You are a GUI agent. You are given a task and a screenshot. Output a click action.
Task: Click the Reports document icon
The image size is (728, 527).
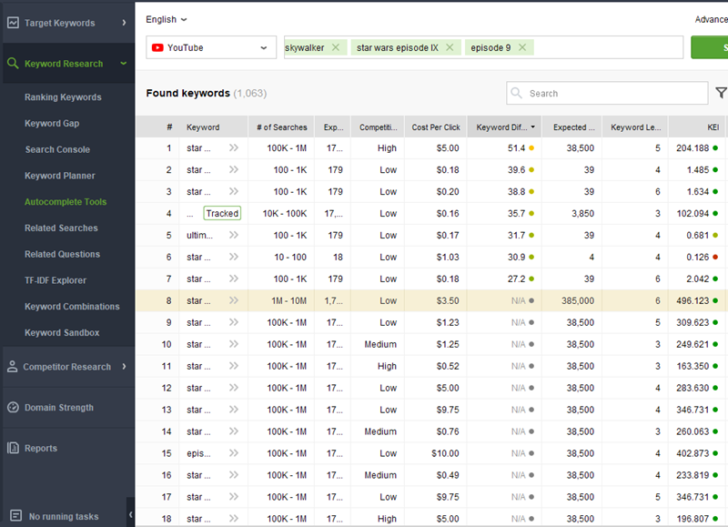pyautogui.click(x=13, y=449)
